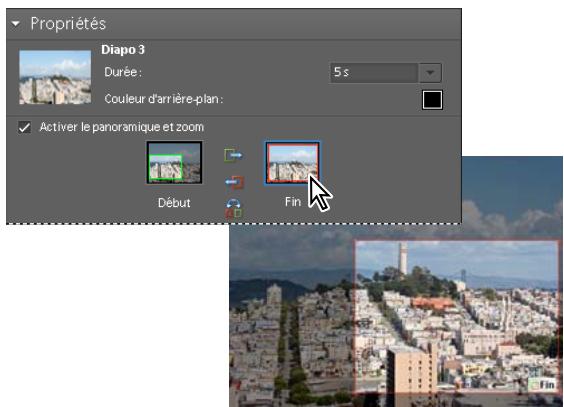Collapse the Propriétés panel triangle
The width and height of the screenshot is (564, 407).
15,24
